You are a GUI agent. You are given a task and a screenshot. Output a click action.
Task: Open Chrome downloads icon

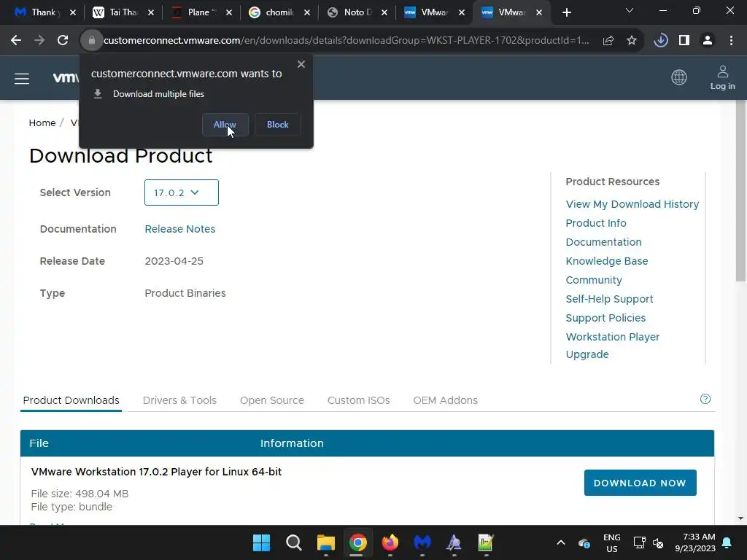(661, 41)
